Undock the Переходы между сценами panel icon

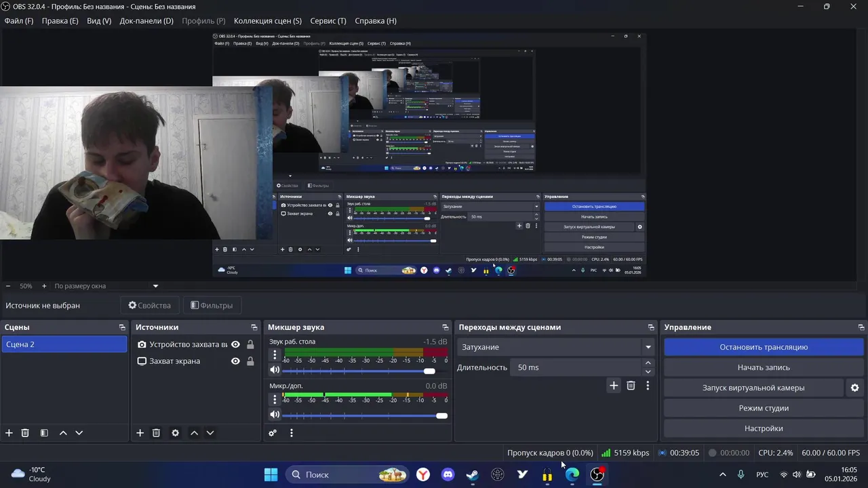tap(651, 327)
